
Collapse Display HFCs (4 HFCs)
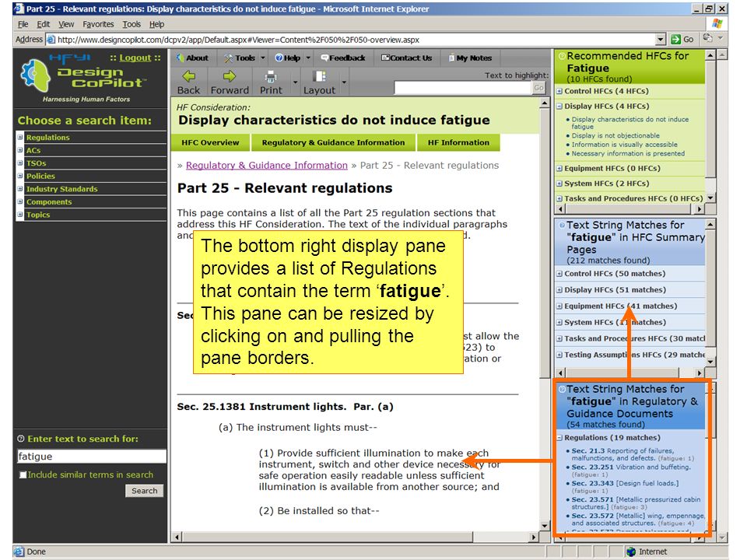559,107
